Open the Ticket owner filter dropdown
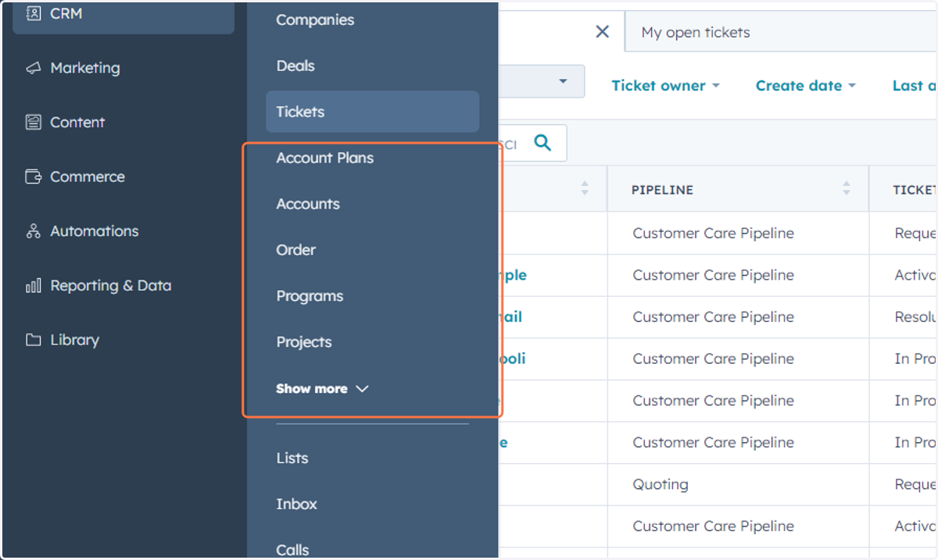 point(665,86)
